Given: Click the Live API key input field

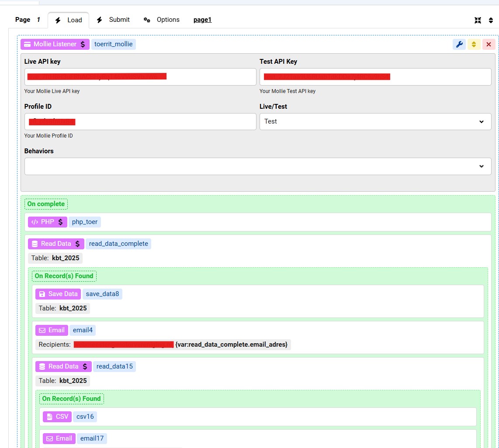Looking at the screenshot, I should [x=140, y=77].
